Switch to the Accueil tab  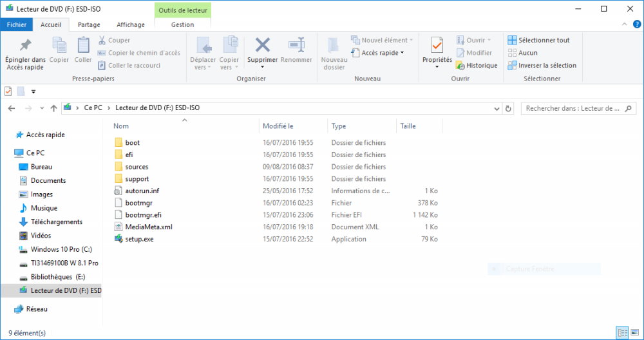[51, 24]
